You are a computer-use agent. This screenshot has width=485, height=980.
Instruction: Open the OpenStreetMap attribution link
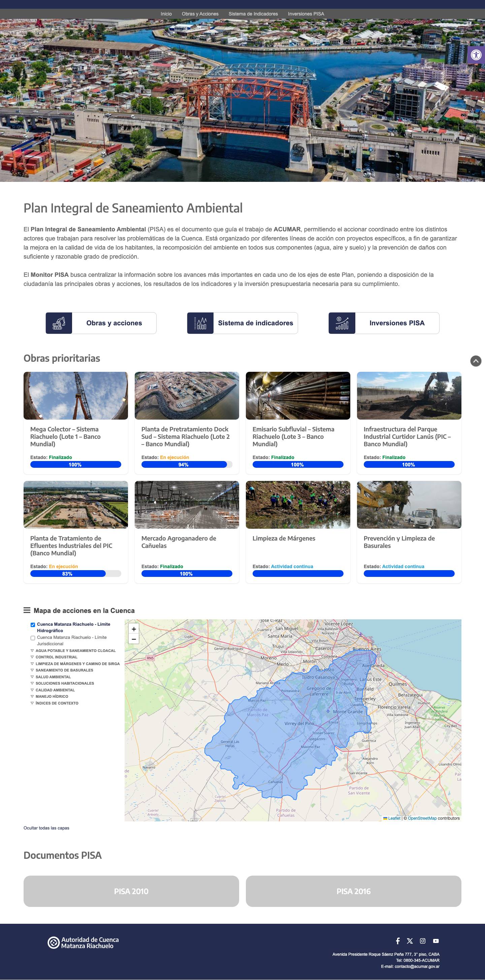pyautogui.click(x=422, y=818)
